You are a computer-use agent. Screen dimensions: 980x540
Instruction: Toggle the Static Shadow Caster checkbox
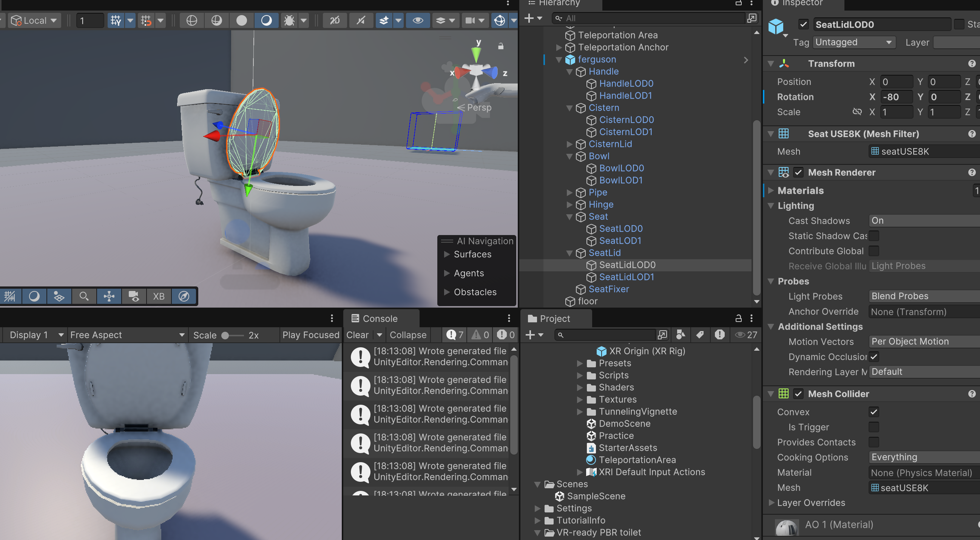point(874,236)
